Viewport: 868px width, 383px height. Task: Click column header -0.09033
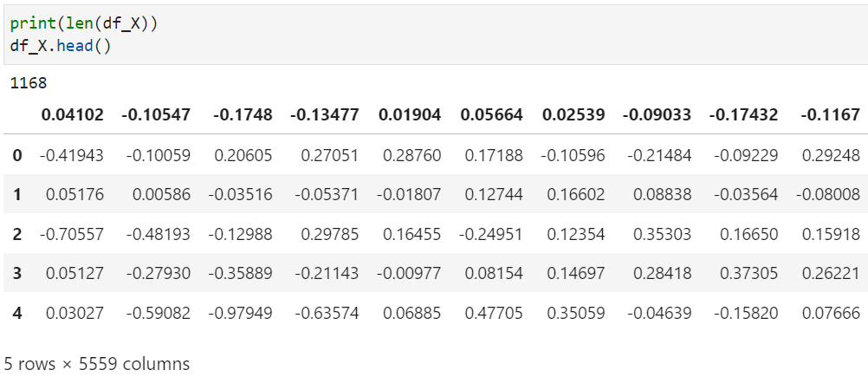[657, 114]
